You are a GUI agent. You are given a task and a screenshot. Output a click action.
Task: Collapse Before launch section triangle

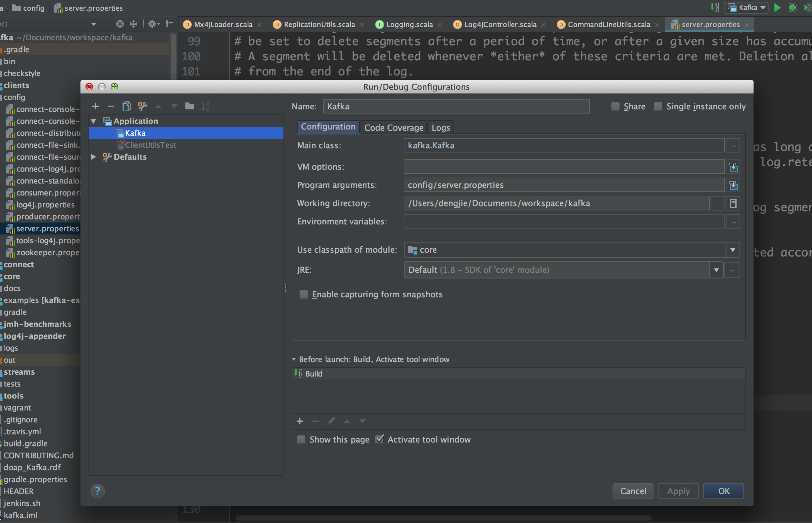click(294, 359)
